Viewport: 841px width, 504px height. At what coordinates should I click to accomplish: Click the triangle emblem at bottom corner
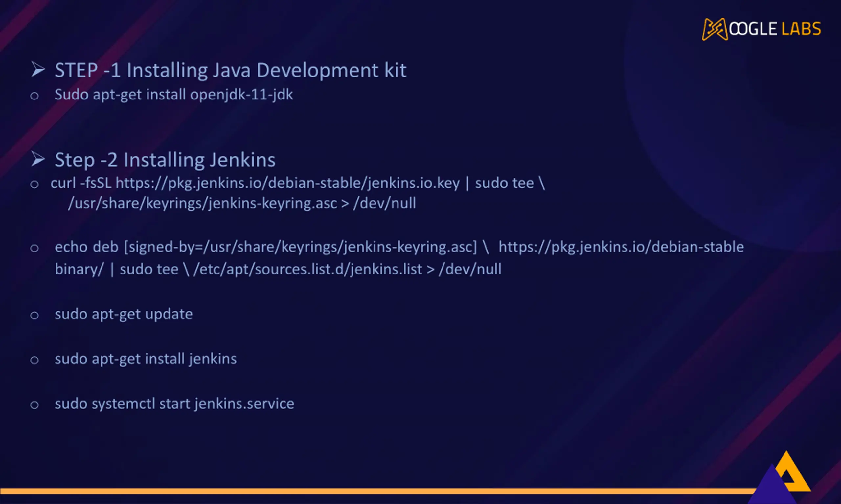coord(780,477)
